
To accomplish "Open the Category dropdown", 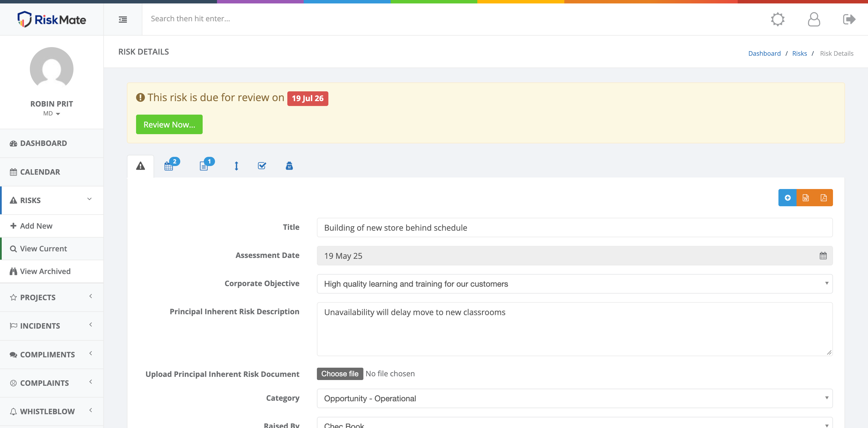I will 575,398.
